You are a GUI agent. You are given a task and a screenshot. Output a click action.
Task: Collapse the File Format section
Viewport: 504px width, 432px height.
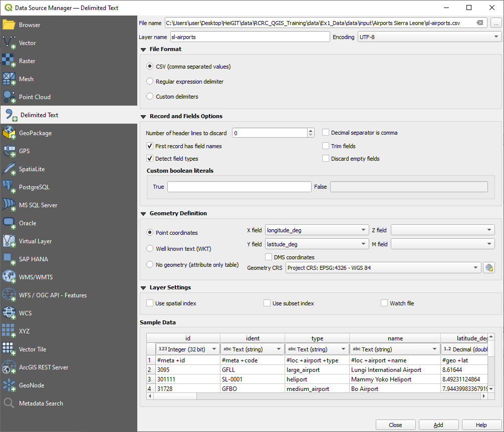click(143, 49)
